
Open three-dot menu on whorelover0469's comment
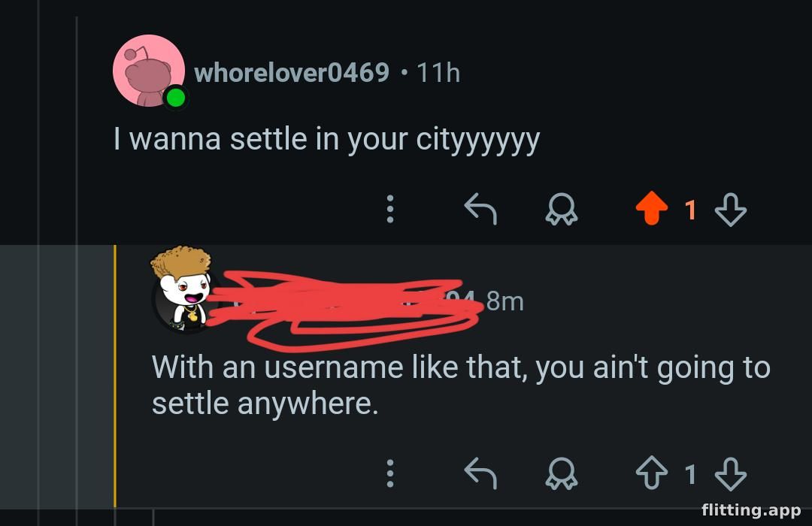point(389,210)
